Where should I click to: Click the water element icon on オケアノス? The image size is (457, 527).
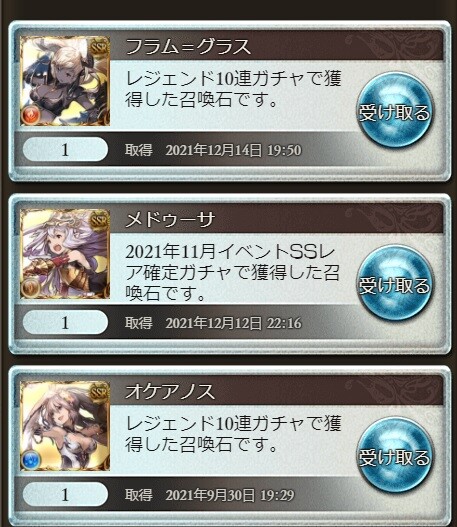click(31, 460)
